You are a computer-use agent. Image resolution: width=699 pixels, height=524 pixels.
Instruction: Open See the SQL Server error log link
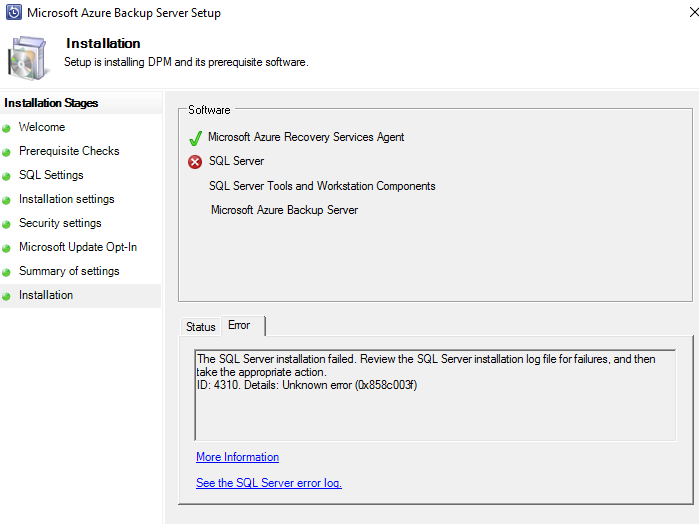[269, 483]
